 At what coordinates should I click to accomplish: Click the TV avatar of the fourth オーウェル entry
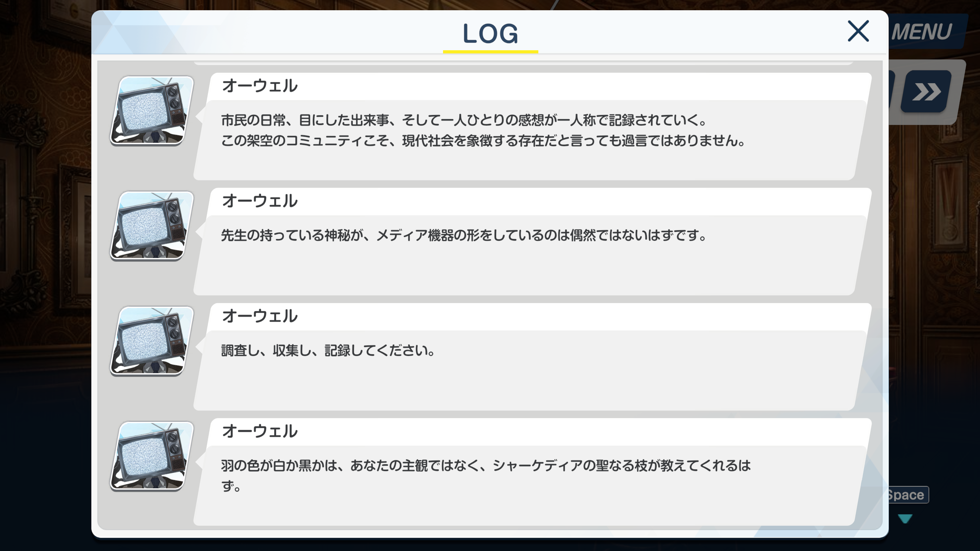pyautogui.click(x=152, y=456)
